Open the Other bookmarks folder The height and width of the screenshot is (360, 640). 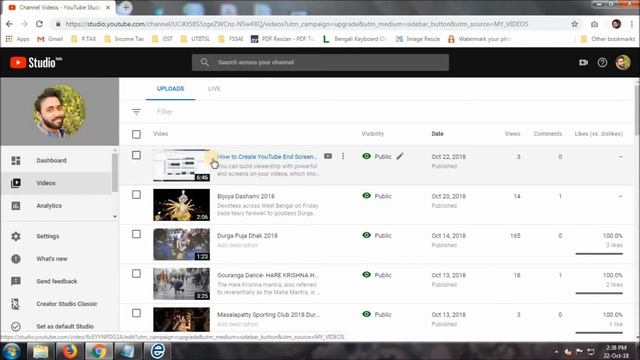point(608,39)
